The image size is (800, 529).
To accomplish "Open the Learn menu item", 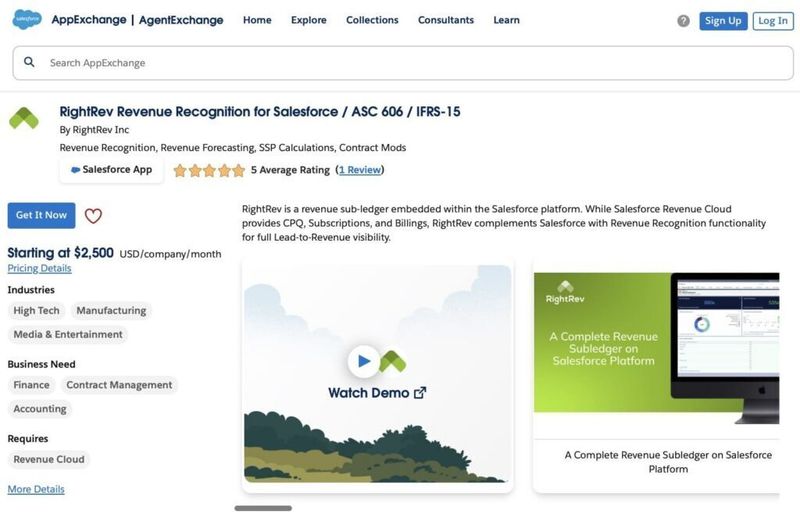I will click(506, 20).
